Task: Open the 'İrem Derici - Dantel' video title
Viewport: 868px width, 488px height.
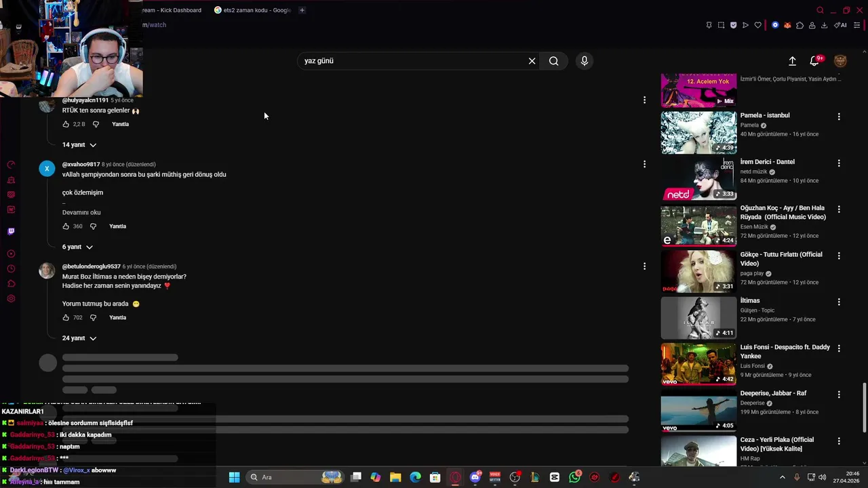Action: (x=767, y=162)
